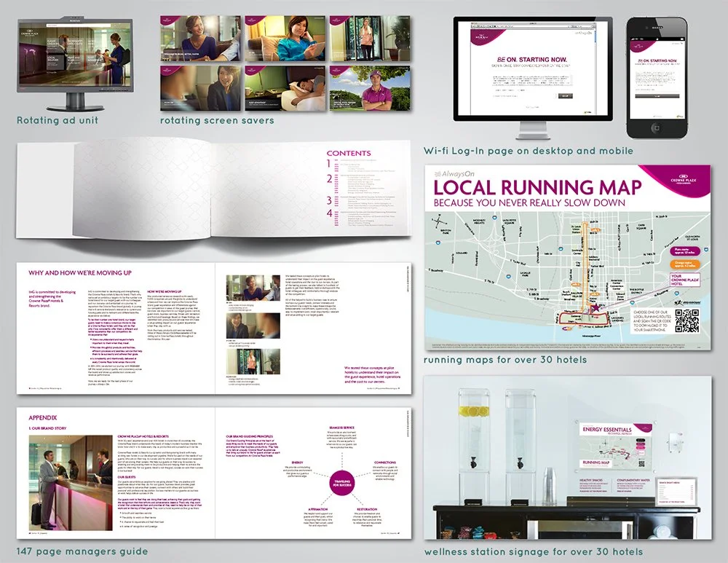
Task: Click the orange route legend pill on the map
Action: click(x=684, y=265)
